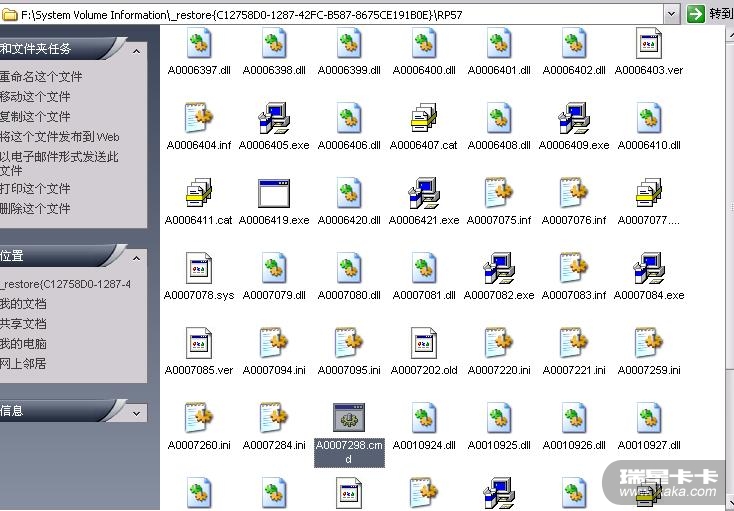Image resolution: width=734 pixels, height=511 pixels.
Task: Select the A0006403.ver file icon
Action: point(649,43)
